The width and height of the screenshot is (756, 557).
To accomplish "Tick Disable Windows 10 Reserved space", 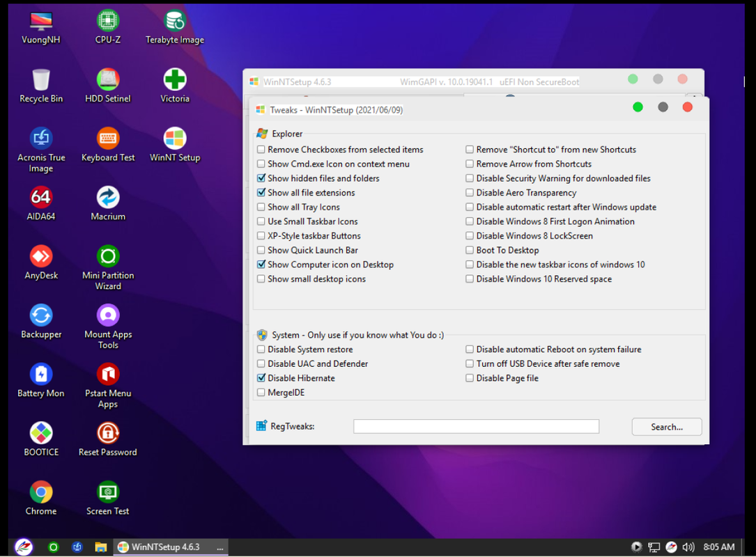I will (469, 279).
